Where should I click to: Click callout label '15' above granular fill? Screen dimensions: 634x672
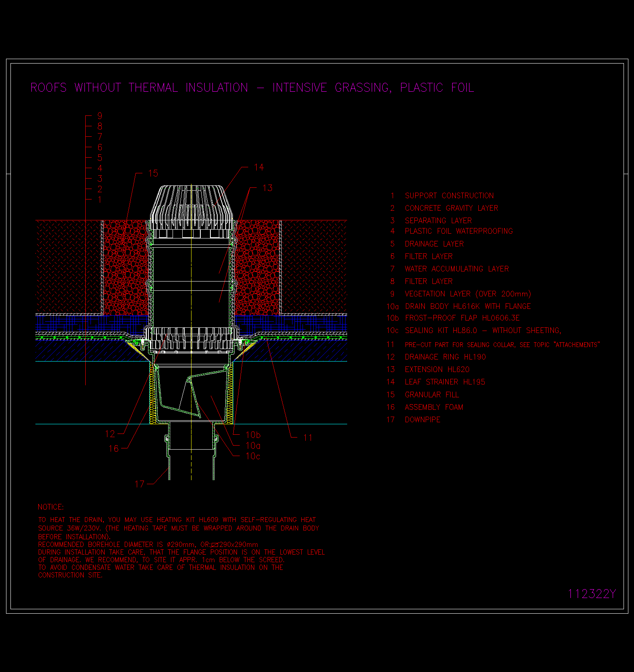(x=153, y=173)
